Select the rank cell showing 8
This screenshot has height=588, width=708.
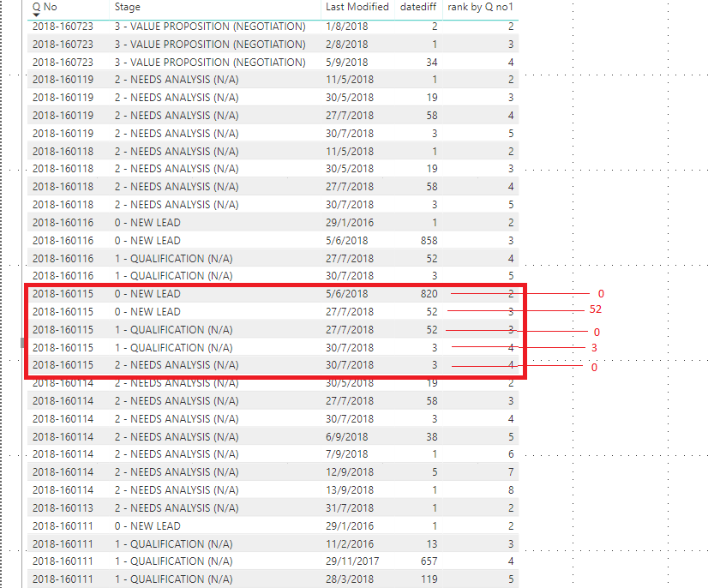point(511,490)
